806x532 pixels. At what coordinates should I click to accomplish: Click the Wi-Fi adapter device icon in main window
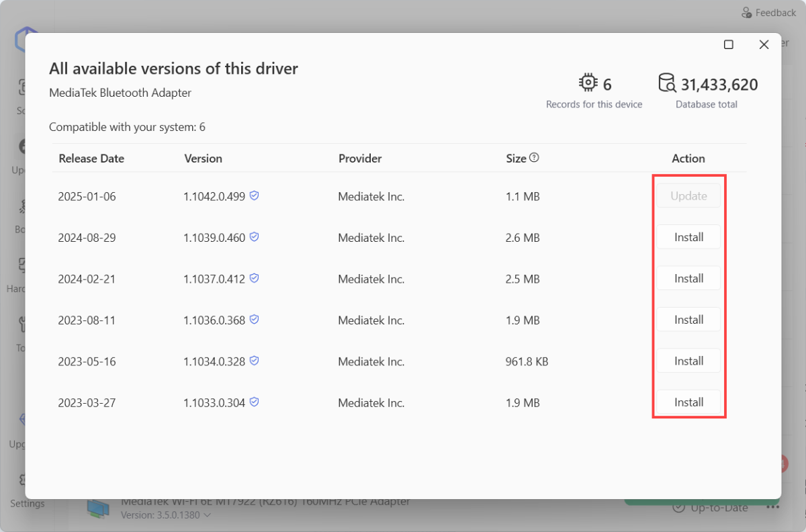click(99, 508)
